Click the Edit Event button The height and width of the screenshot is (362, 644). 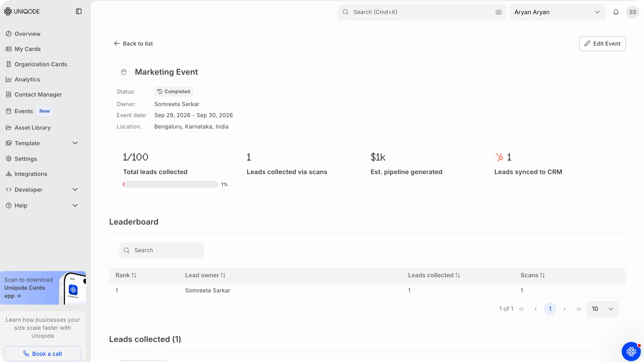click(602, 44)
